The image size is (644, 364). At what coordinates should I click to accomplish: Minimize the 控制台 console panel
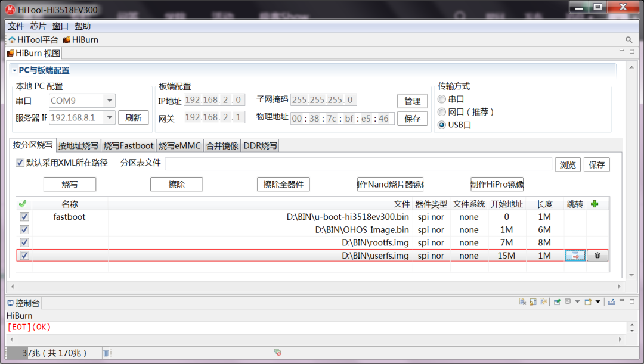(x=622, y=301)
